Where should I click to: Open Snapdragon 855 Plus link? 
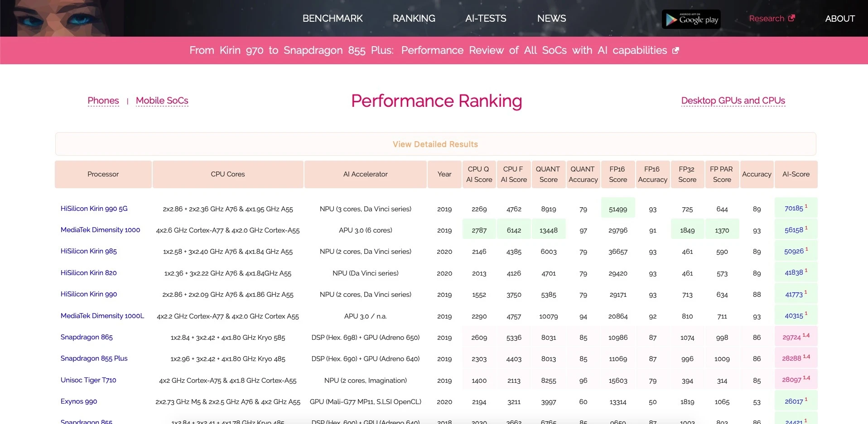click(x=94, y=358)
